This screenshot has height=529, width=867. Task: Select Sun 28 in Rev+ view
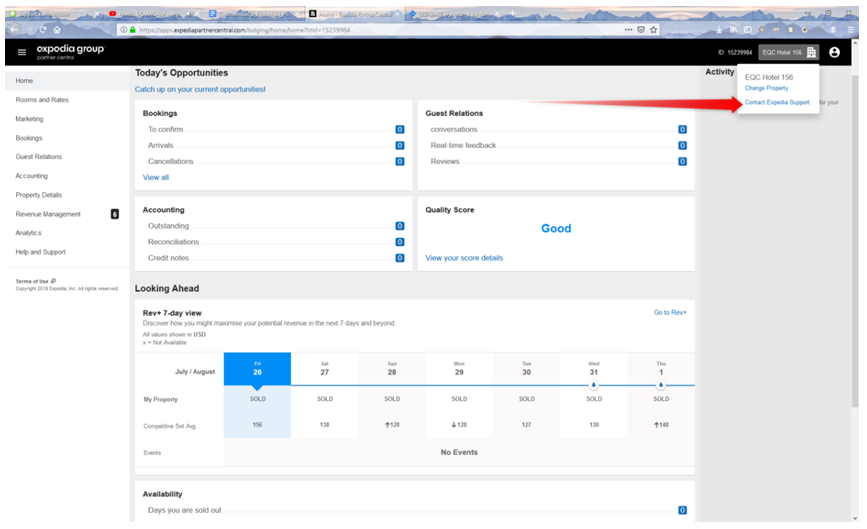(392, 369)
